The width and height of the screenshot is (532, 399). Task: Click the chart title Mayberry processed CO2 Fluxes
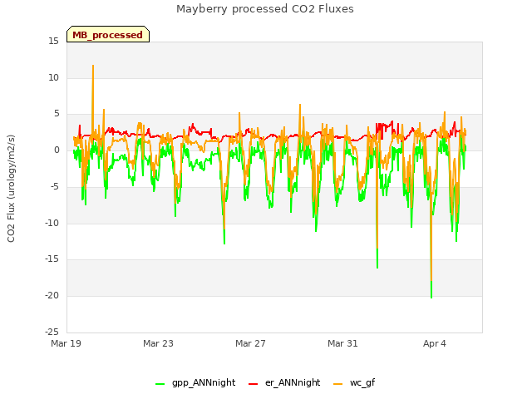pyautogui.click(x=265, y=9)
